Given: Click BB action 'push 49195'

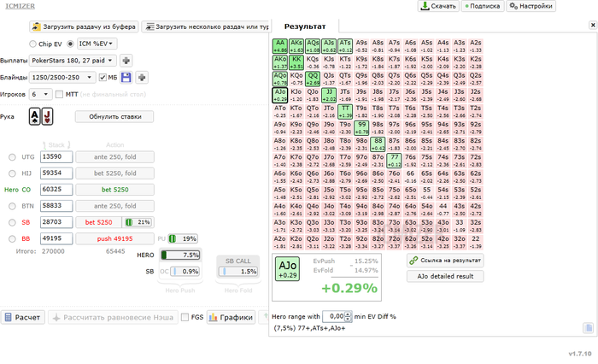Looking at the screenshot, I should tap(114, 239).
